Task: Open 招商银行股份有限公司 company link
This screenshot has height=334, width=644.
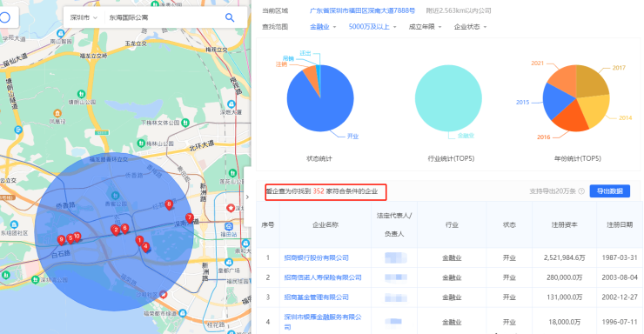Action: coord(317,257)
